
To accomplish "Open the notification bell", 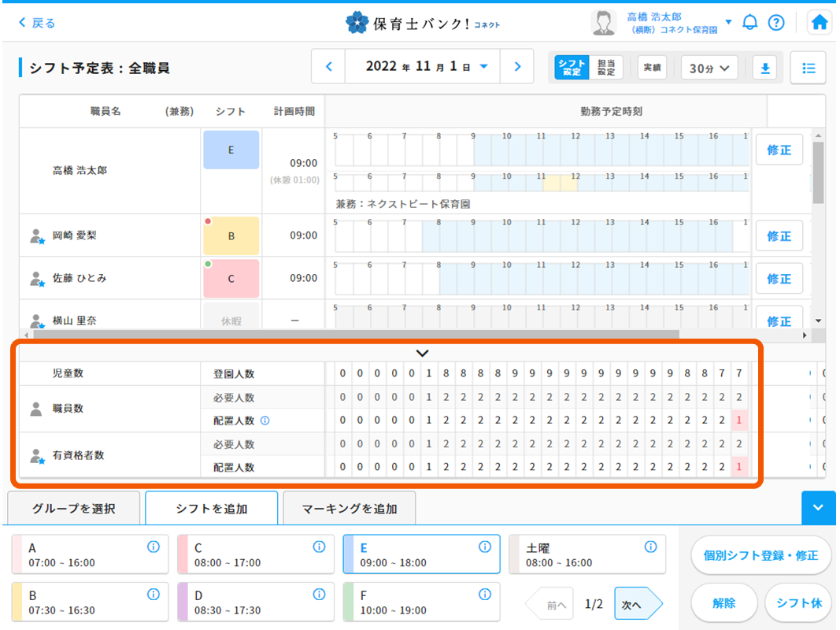I will click(x=749, y=23).
